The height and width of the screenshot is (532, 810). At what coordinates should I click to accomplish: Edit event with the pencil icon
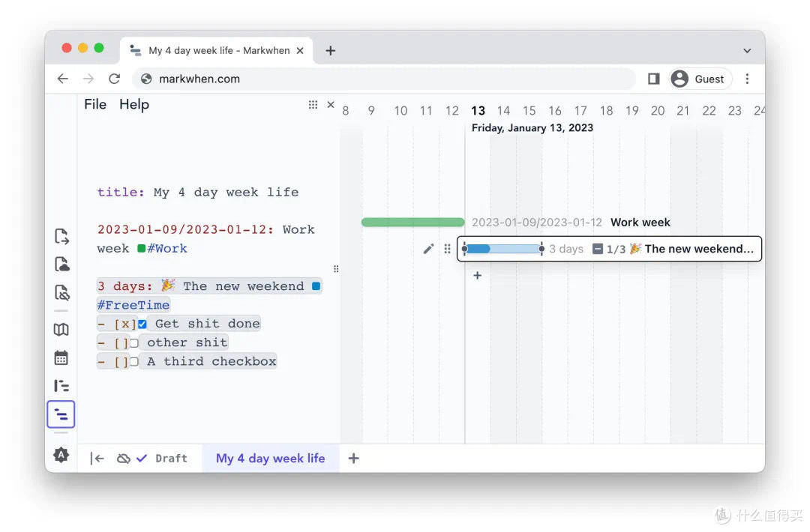428,250
